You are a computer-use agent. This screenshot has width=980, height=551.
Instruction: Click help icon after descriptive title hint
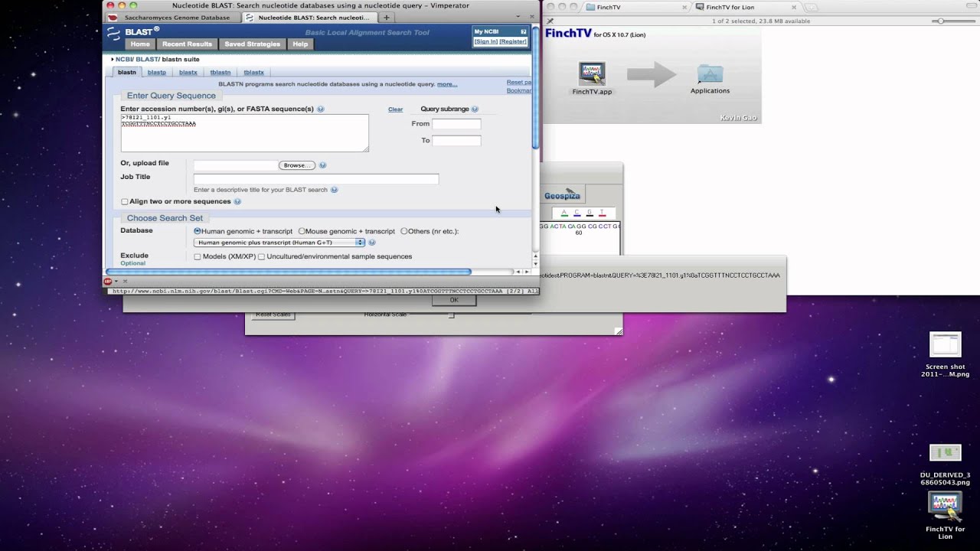[335, 190]
